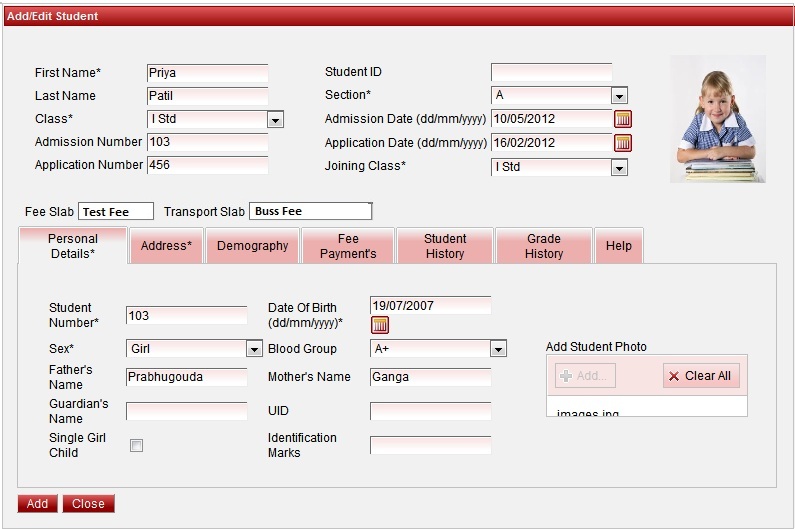Viewport: 795px width, 529px height.
Task: Expand the Class dropdown
Action: [275, 120]
